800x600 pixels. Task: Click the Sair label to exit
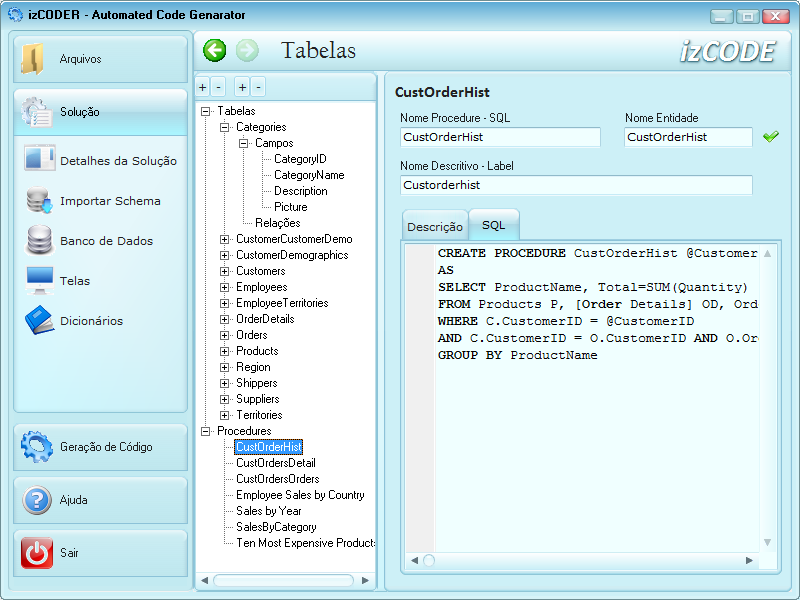(69, 553)
